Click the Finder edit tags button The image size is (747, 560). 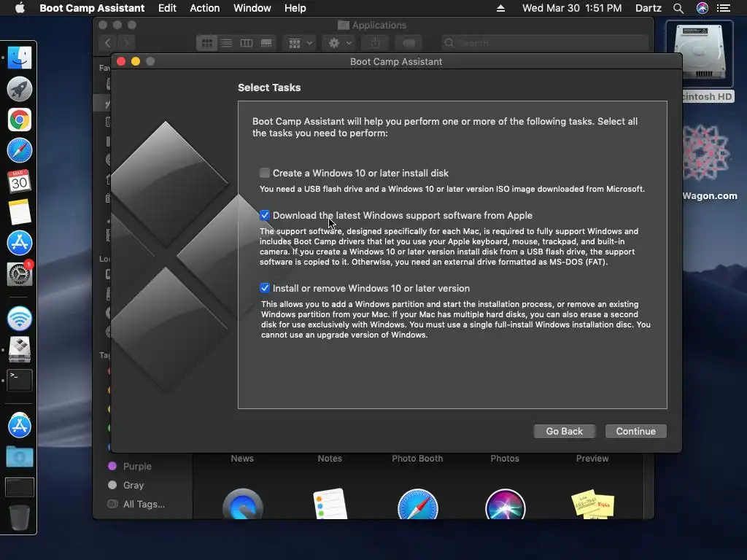409,43
